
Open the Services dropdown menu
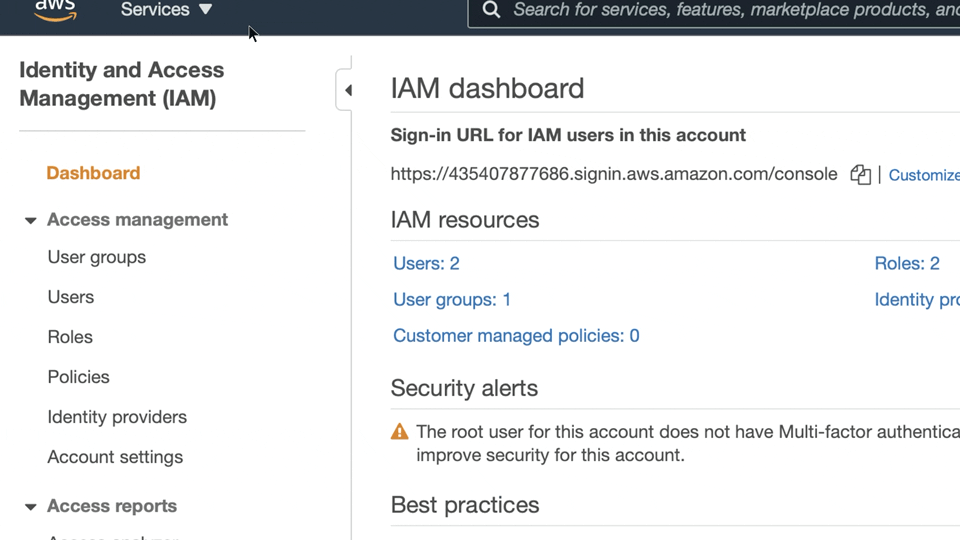point(166,10)
